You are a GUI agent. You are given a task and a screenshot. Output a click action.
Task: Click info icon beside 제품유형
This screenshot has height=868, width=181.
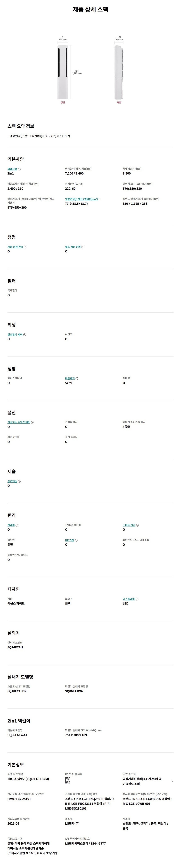coord(19,169)
